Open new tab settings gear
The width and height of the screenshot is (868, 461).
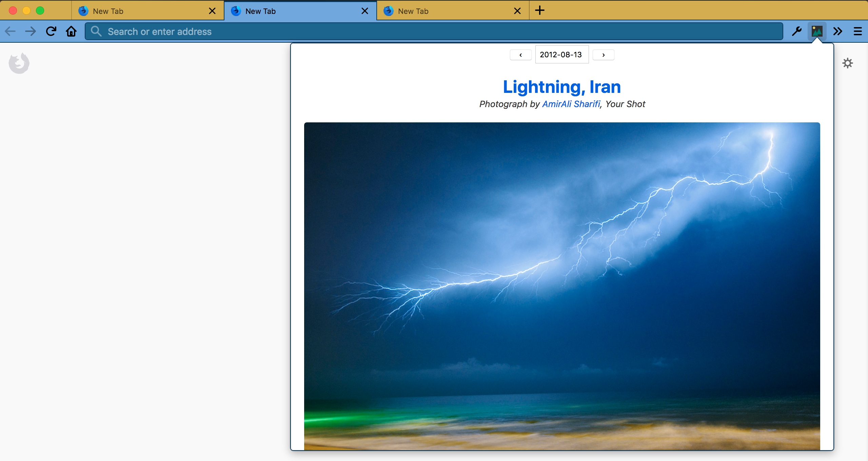[847, 63]
